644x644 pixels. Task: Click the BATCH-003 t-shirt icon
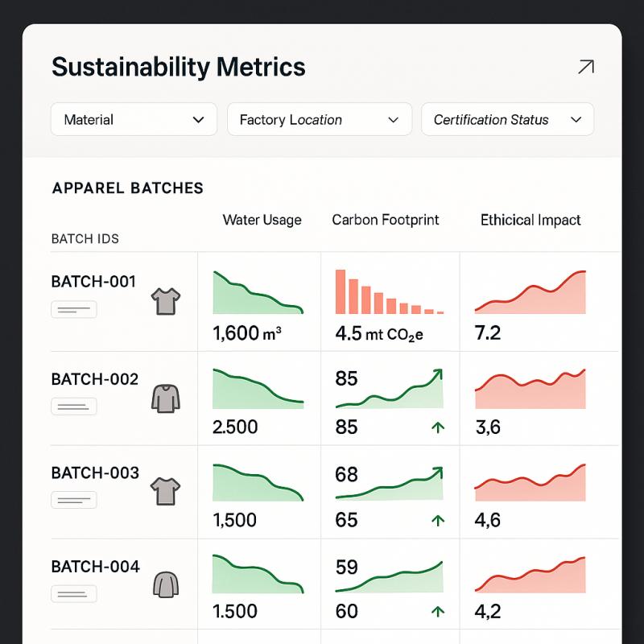pos(166,490)
